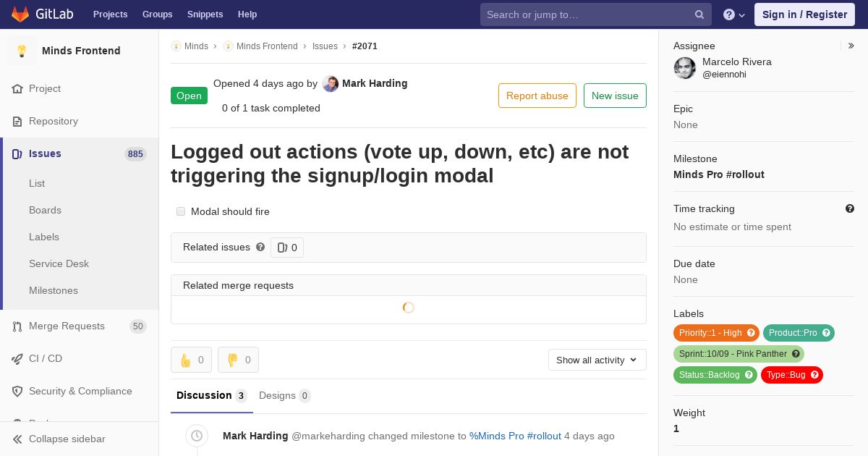Click the thumbs up reaction
Image resolution: width=868 pixels, height=456 pixels.
pos(191,360)
